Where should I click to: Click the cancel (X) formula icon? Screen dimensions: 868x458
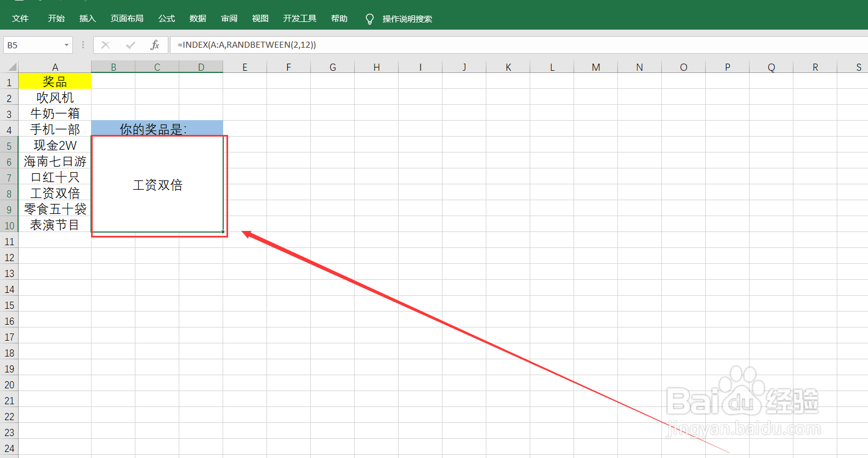click(x=106, y=45)
